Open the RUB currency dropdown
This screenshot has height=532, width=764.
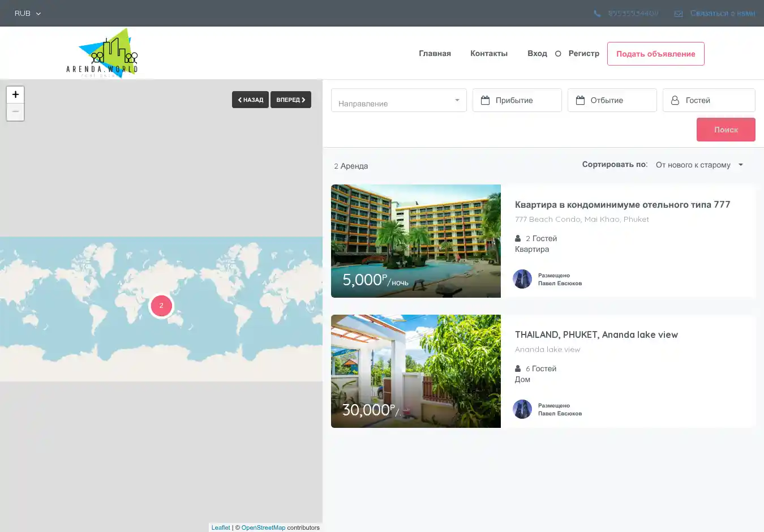[28, 14]
